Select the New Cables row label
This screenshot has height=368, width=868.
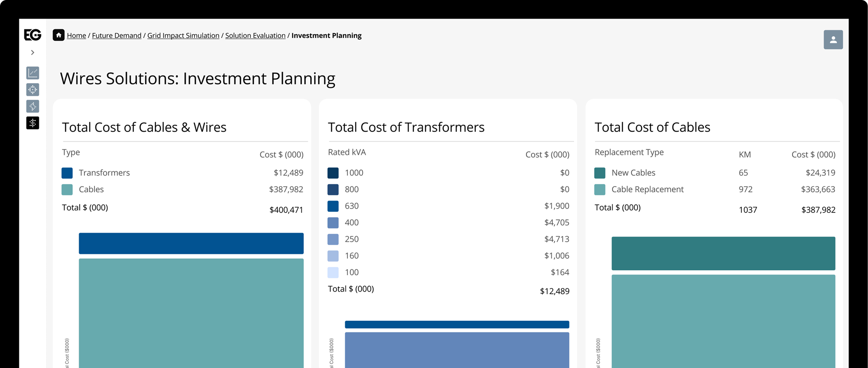[x=633, y=173]
